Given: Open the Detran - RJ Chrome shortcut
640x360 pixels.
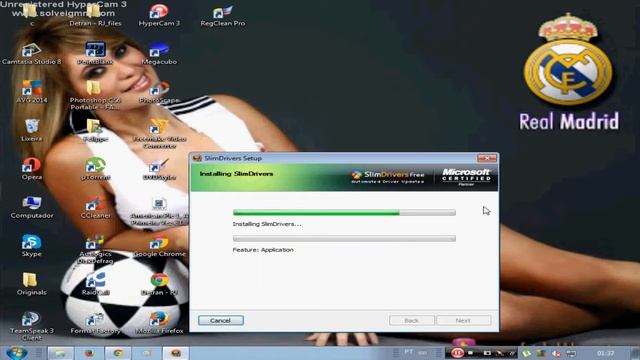Looking at the screenshot, I should 159,284.
